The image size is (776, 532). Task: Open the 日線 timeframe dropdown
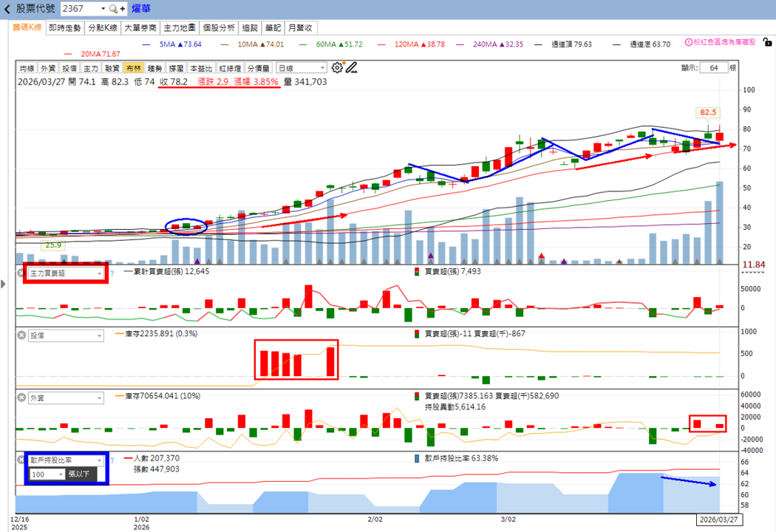click(302, 68)
